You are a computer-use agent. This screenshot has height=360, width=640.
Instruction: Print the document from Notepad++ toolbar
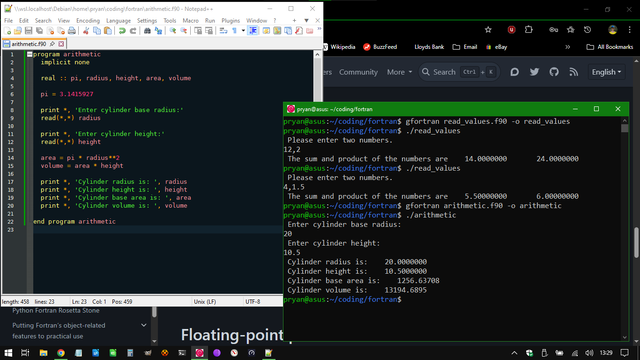coord(72,31)
